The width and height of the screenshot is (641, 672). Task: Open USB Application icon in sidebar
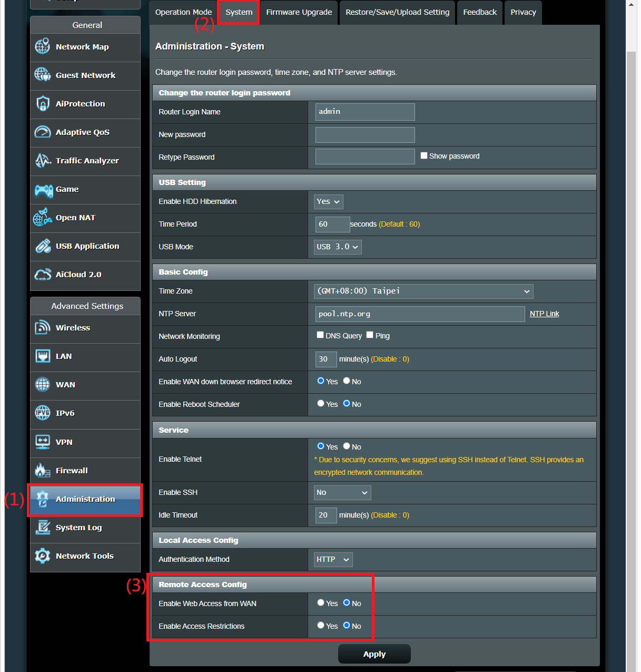click(x=43, y=246)
